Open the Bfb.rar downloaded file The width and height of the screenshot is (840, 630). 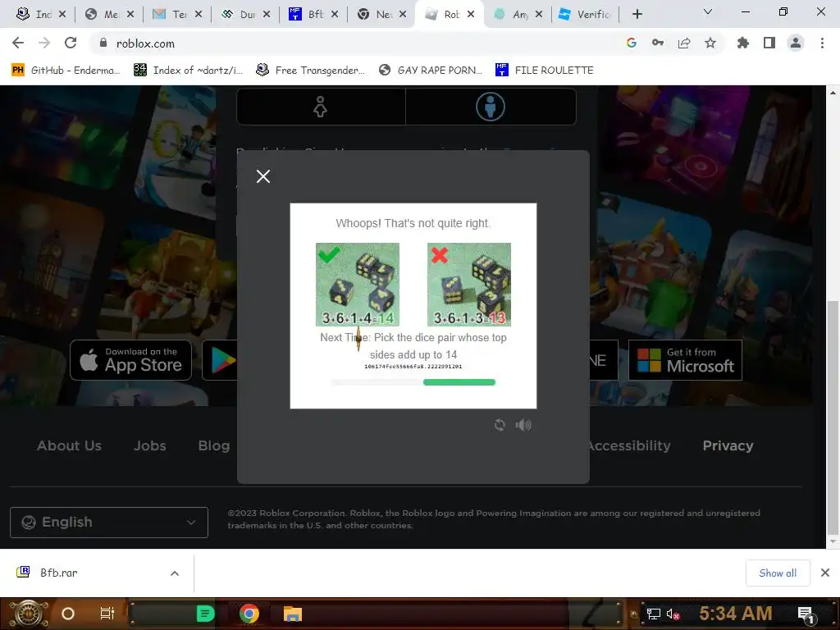pyautogui.click(x=59, y=573)
